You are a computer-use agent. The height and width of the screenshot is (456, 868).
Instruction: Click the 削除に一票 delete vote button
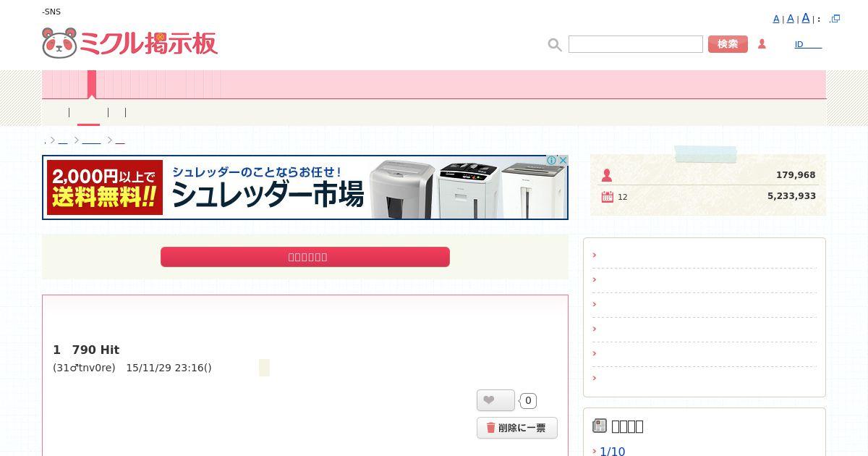(x=517, y=428)
